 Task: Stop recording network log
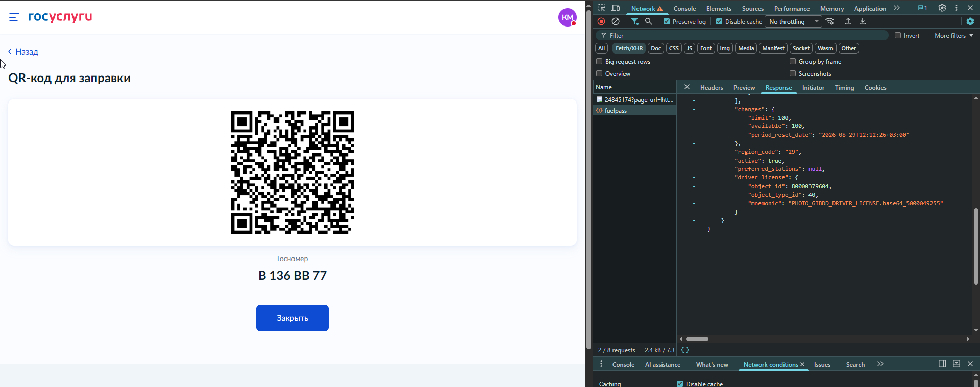(x=601, y=21)
